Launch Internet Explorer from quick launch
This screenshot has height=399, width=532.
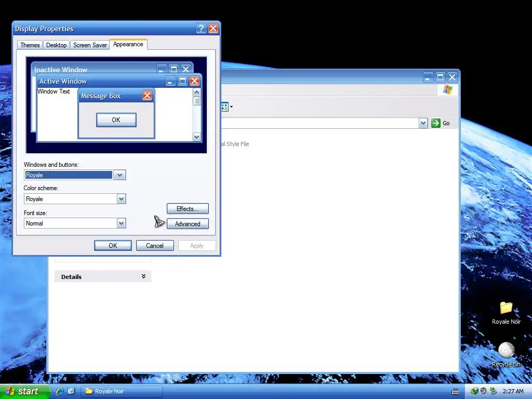(60, 391)
